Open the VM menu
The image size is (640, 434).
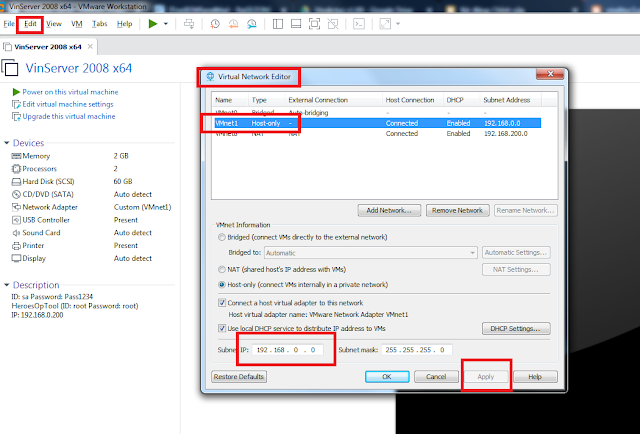[77, 24]
